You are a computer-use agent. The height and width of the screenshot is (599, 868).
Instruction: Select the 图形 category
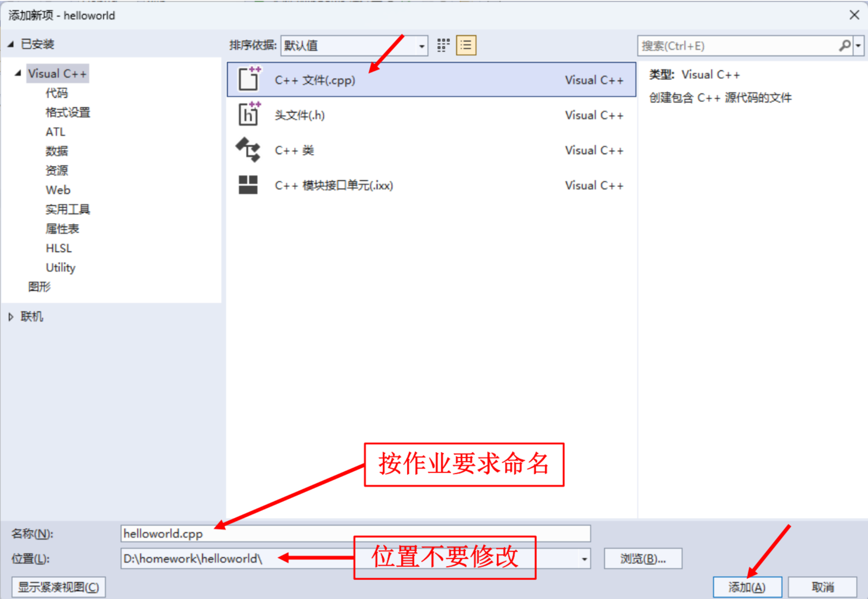pos(39,287)
